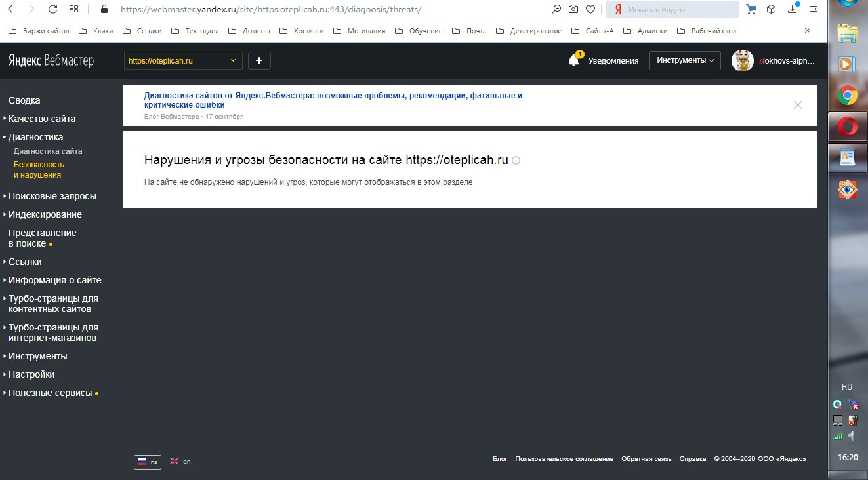Image resolution: width=868 pixels, height=480 pixels.
Task: Open the Инструменты dropdown in header
Action: 685,60
